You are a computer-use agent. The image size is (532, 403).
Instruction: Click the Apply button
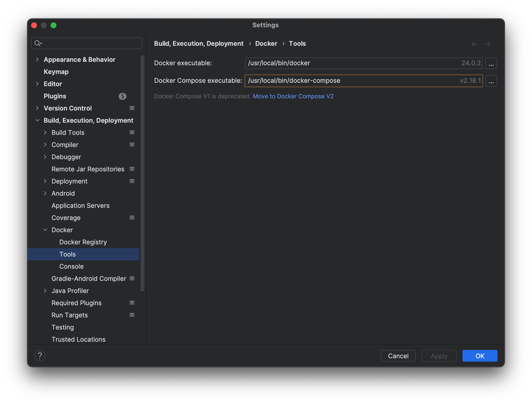pyautogui.click(x=439, y=356)
